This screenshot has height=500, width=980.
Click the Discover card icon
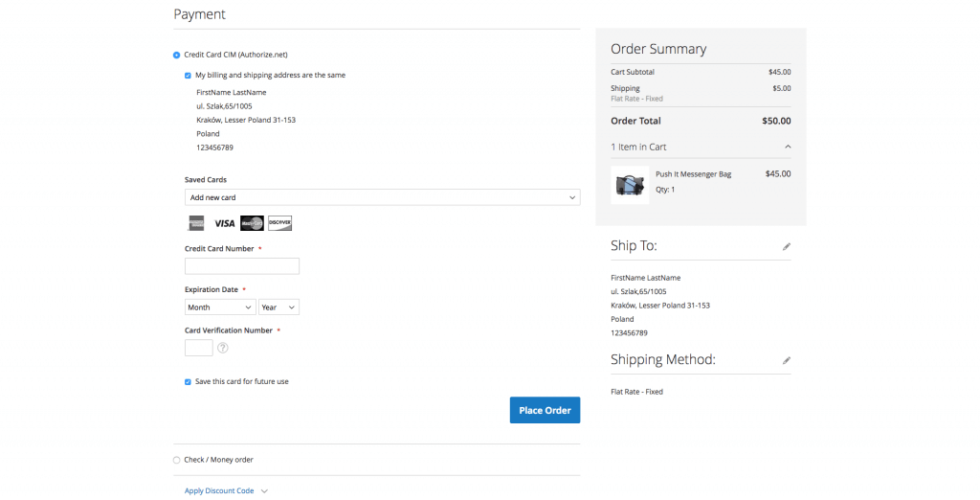(279, 223)
